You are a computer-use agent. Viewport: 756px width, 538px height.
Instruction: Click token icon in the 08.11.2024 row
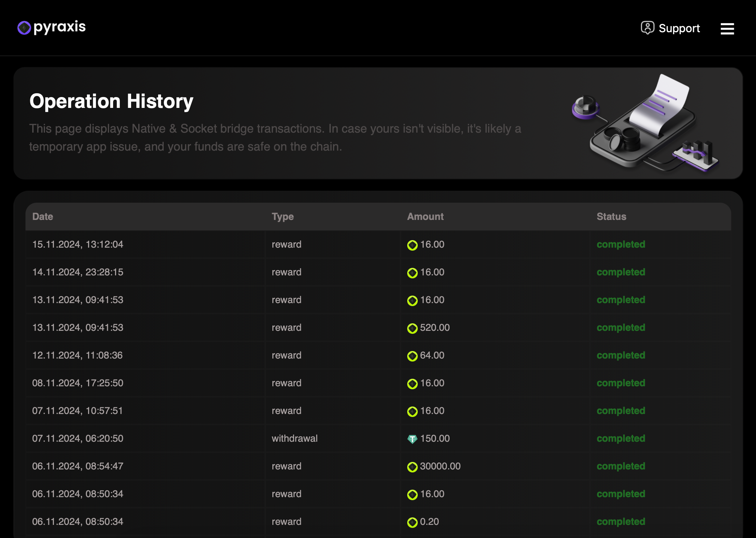pos(412,384)
